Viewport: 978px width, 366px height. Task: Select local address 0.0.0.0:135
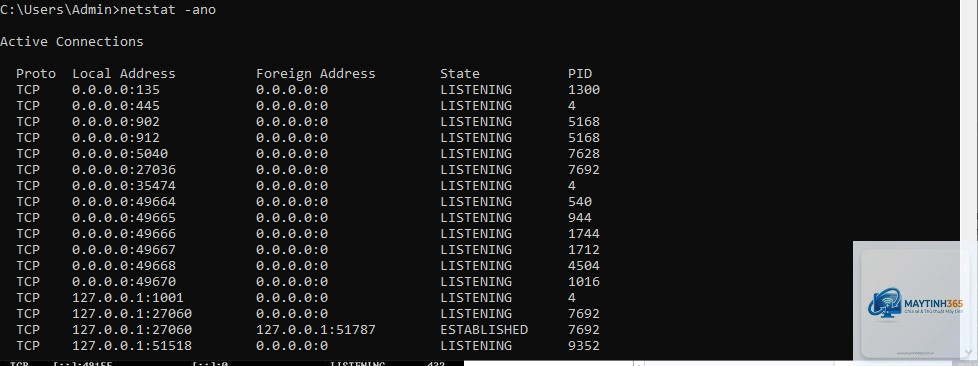[116, 90]
